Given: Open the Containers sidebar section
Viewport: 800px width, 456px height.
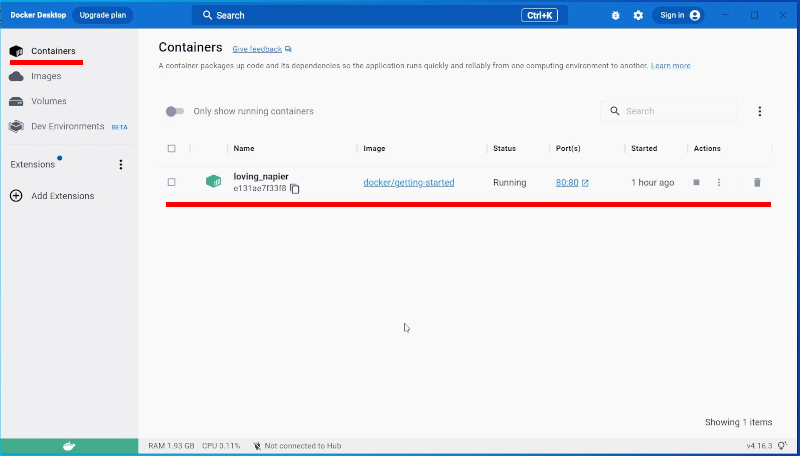Looking at the screenshot, I should 53,51.
